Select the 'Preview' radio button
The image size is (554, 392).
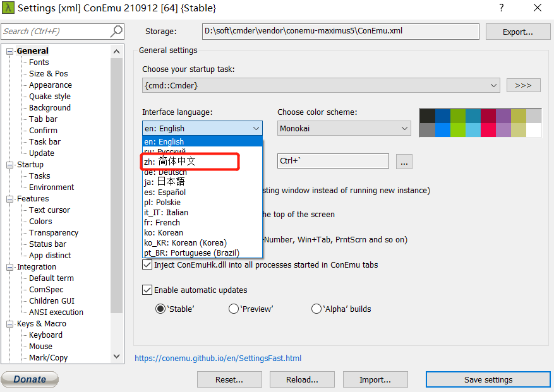pos(234,309)
